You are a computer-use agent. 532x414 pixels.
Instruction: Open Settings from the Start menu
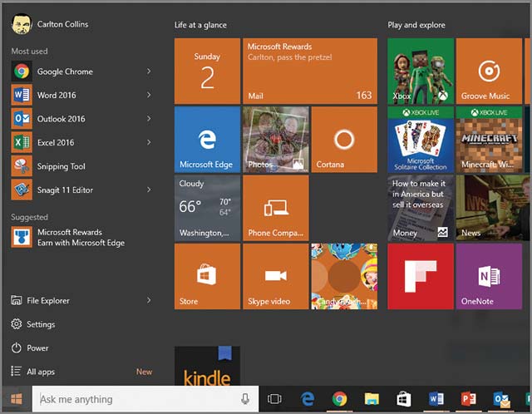(x=41, y=324)
